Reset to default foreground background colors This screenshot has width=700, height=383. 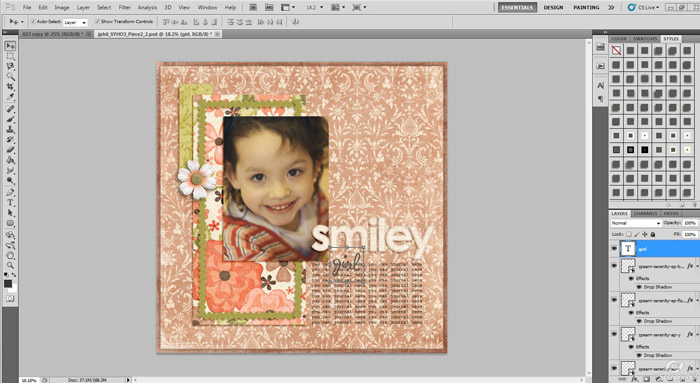[x=6, y=275]
